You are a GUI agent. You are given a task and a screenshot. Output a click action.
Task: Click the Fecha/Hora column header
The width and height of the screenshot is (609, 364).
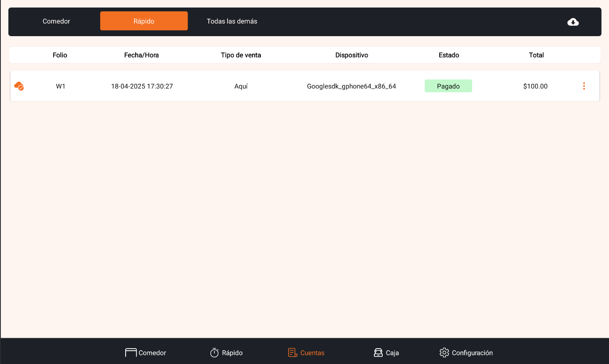(x=141, y=55)
